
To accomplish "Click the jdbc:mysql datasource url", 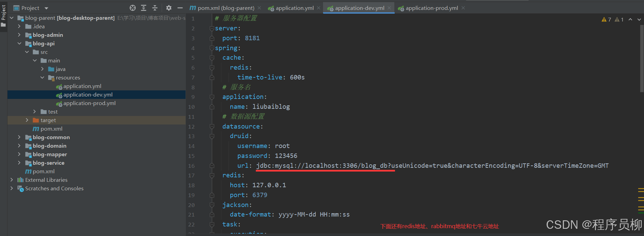I will click(x=433, y=166).
